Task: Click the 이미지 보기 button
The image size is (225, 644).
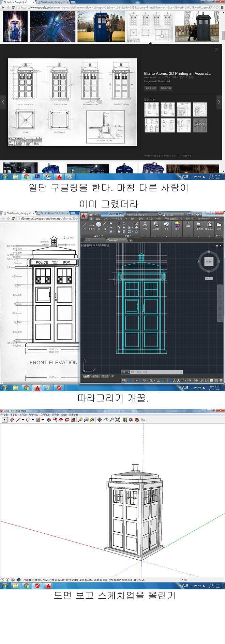Action: (x=166, y=88)
